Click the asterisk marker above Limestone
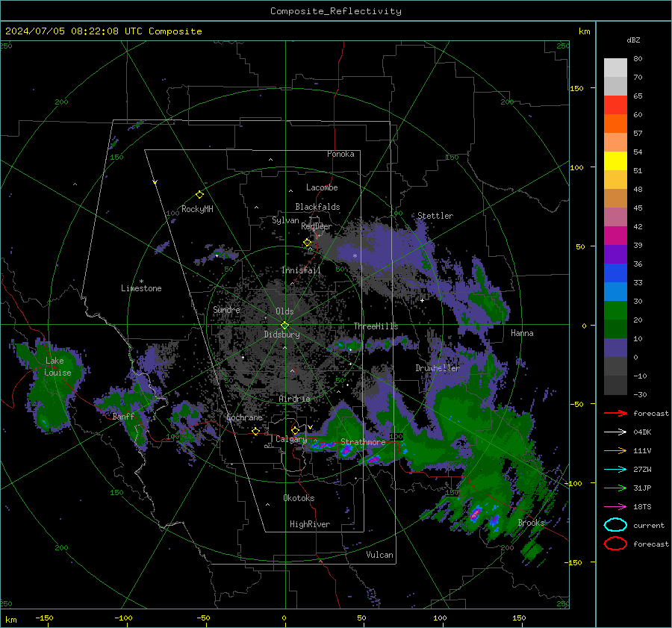The image size is (672, 628). pyautogui.click(x=141, y=282)
